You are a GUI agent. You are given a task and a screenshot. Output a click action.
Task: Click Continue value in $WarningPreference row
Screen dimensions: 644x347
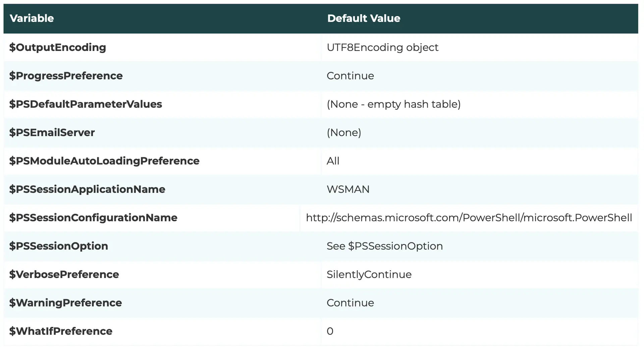(x=350, y=303)
